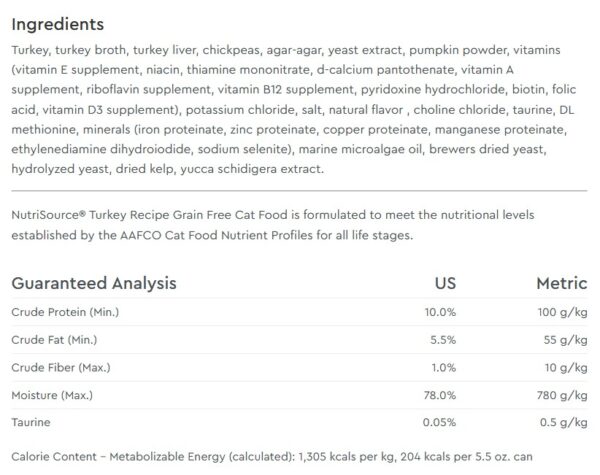Select the US column header
This screenshot has width=600, height=475.
coord(445,283)
